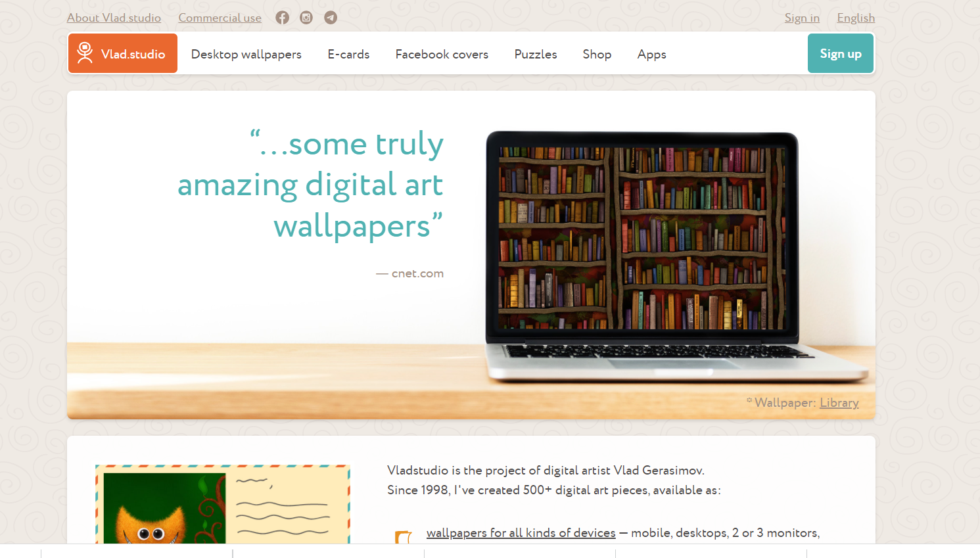This screenshot has width=980, height=558.
Task: Open the Commercial use link
Action: click(x=220, y=18)
